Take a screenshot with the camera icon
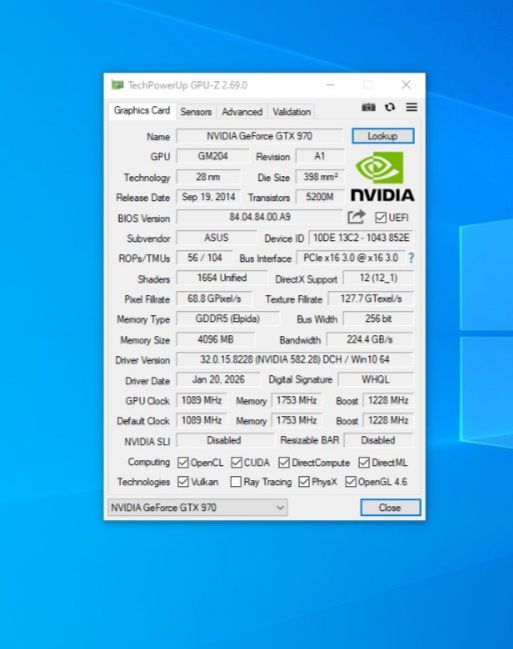513x649 pixels. coord(368,108)
